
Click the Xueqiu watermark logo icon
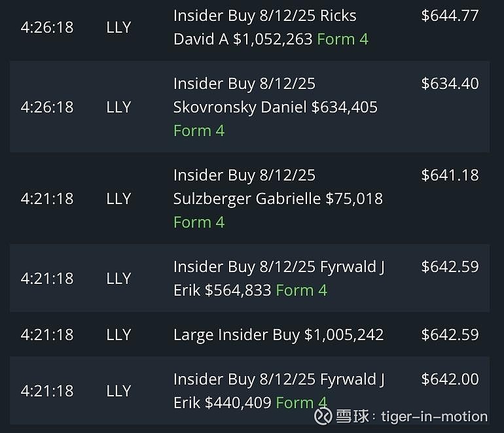(x=323, y=417)
